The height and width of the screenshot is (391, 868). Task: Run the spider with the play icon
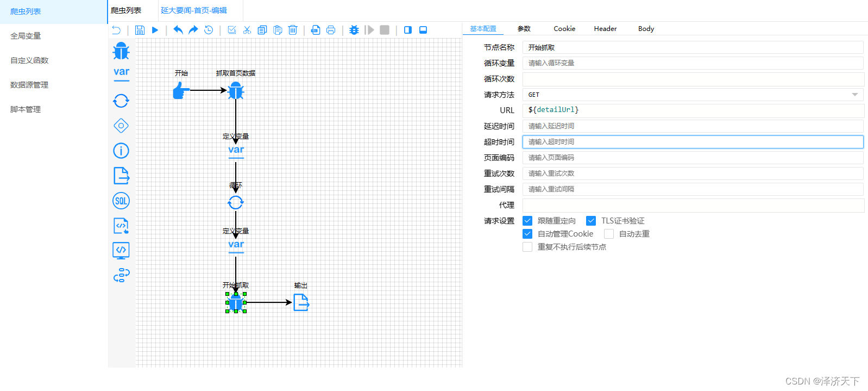[x=155, y=30]
